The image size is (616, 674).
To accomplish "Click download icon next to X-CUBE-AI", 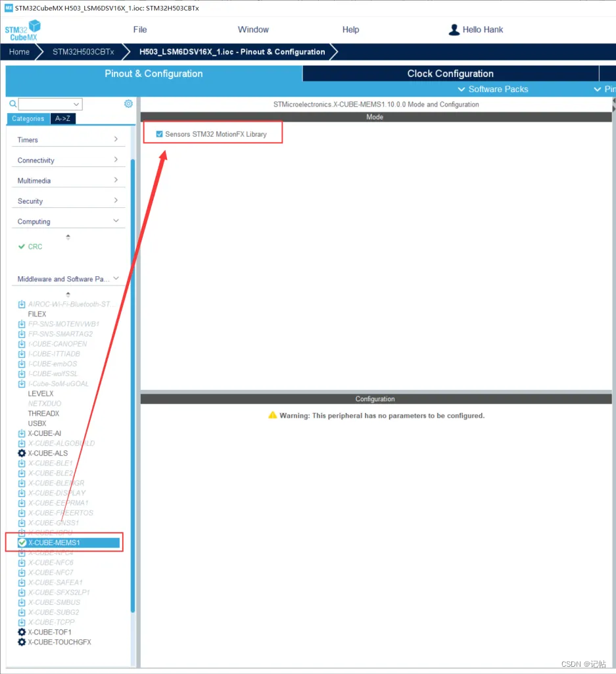I will (x=22, y=433).
